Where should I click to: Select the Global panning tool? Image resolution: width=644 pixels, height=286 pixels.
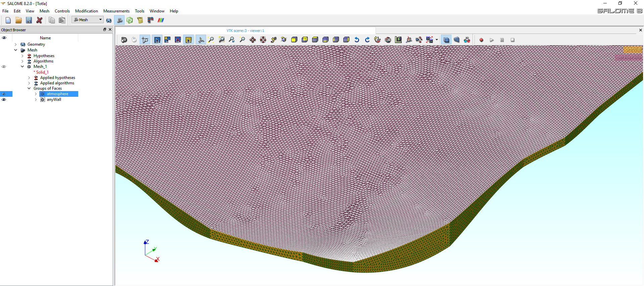263,40
